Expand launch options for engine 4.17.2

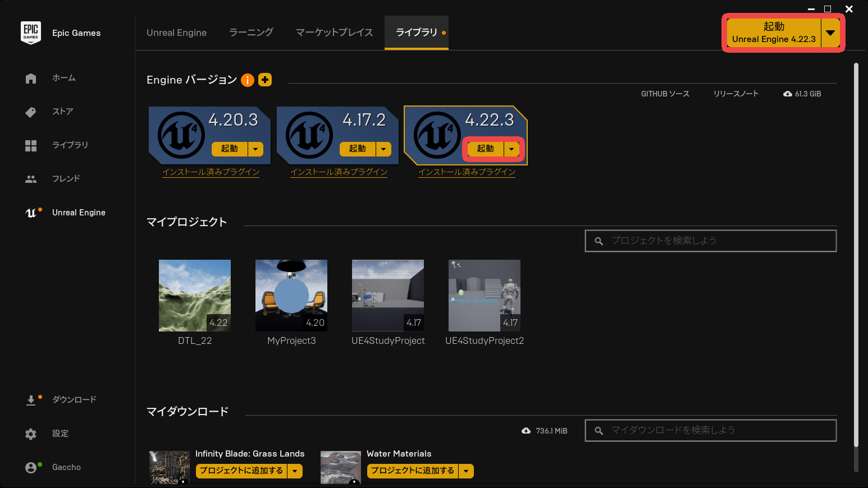point(383,149)
